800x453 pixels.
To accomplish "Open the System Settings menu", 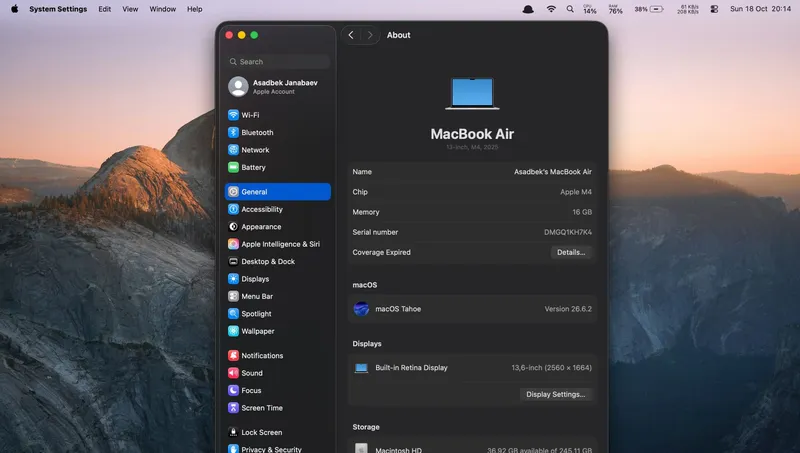I will [x=58, y=9].
